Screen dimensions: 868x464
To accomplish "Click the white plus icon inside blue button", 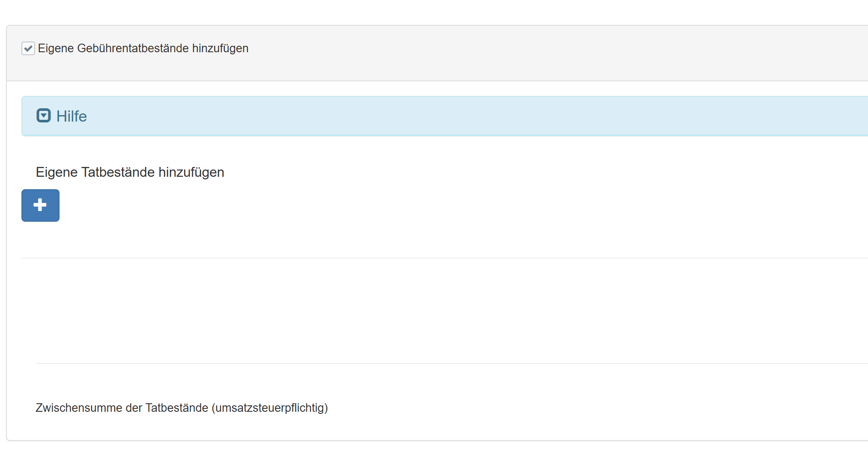I will pos(40,205).
